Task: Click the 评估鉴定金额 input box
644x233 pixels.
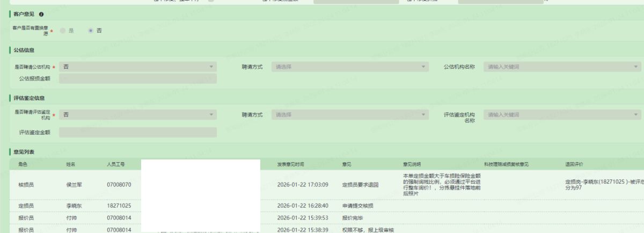Action: (137, 132)
